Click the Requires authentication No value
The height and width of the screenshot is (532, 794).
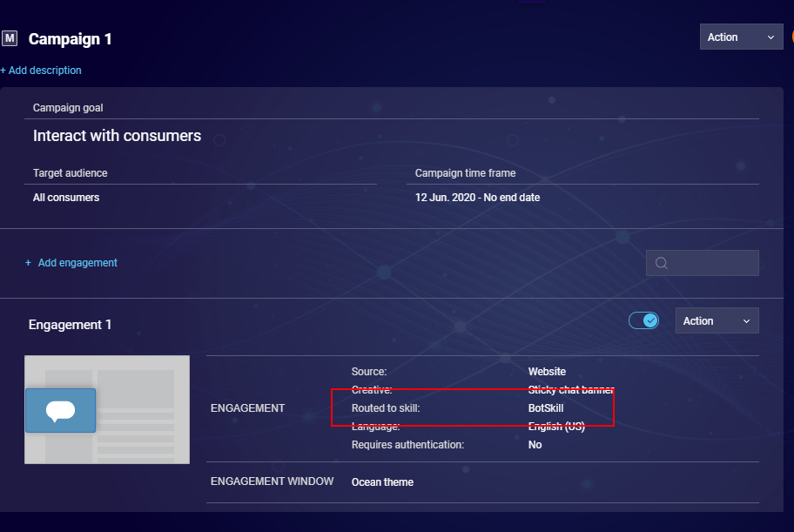(x=535, y=444)
